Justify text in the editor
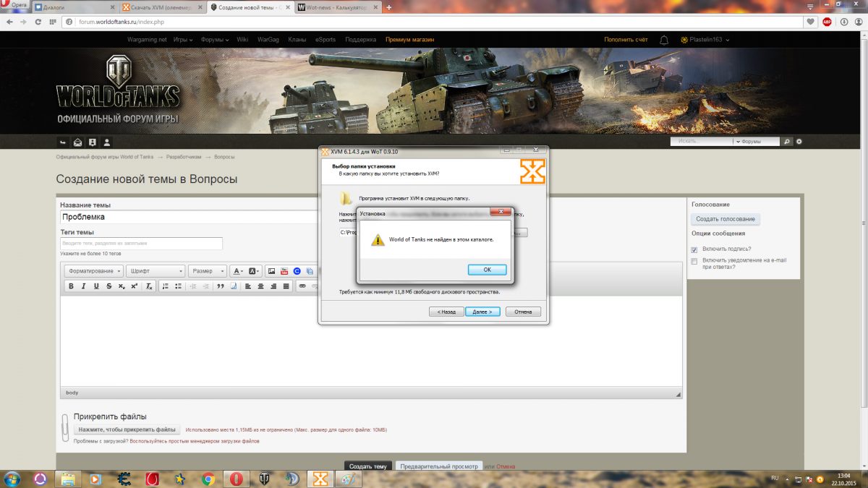 click(286, 286)
